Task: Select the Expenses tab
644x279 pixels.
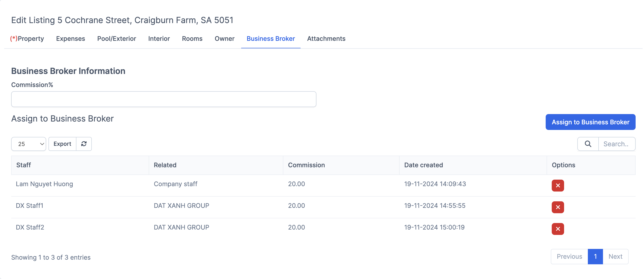Action: 71,38
